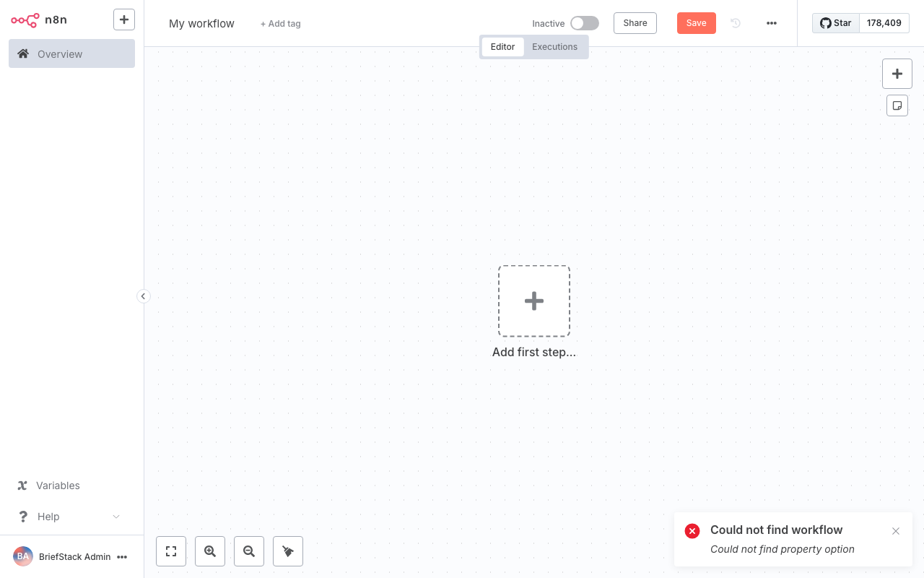Select the zoom in magnifier icon
Image resolution: width=924 pixels, height=578 pixels.
point(210,551)
